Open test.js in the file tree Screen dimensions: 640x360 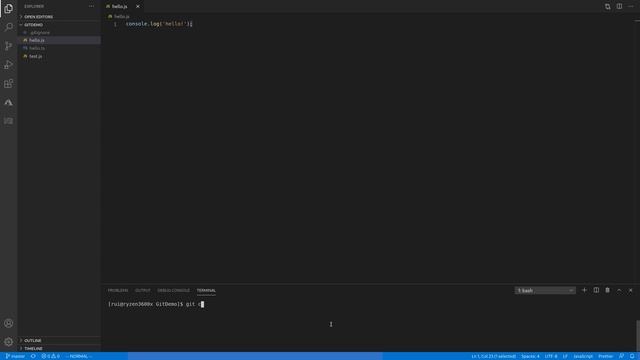point(59,56)
